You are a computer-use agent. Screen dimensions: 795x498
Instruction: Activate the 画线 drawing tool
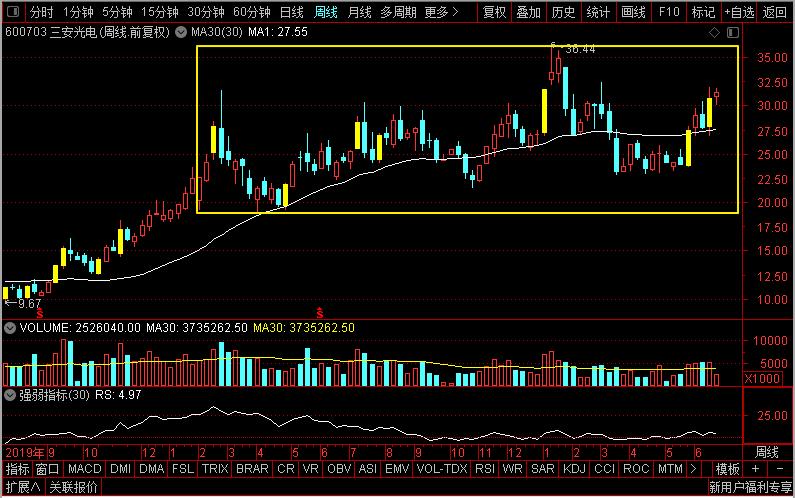(x=633, y=12)
